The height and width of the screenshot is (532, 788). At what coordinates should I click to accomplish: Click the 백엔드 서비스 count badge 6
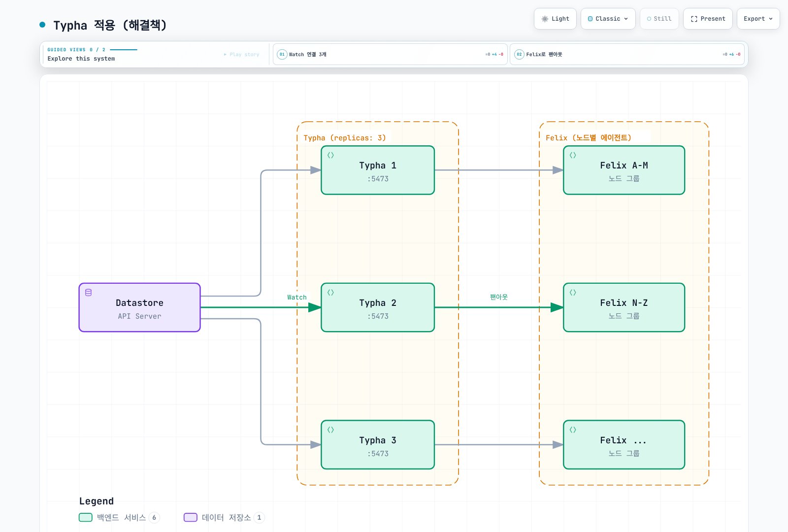point(154,517)
